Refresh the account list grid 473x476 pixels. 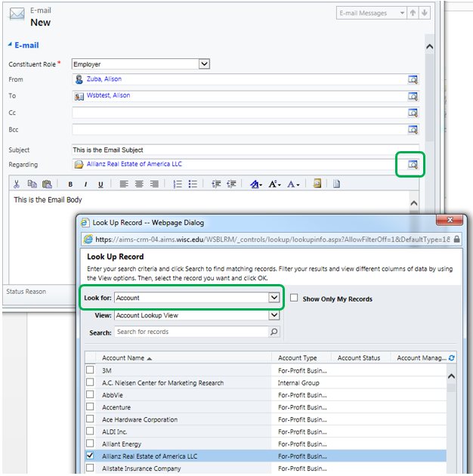452,358
